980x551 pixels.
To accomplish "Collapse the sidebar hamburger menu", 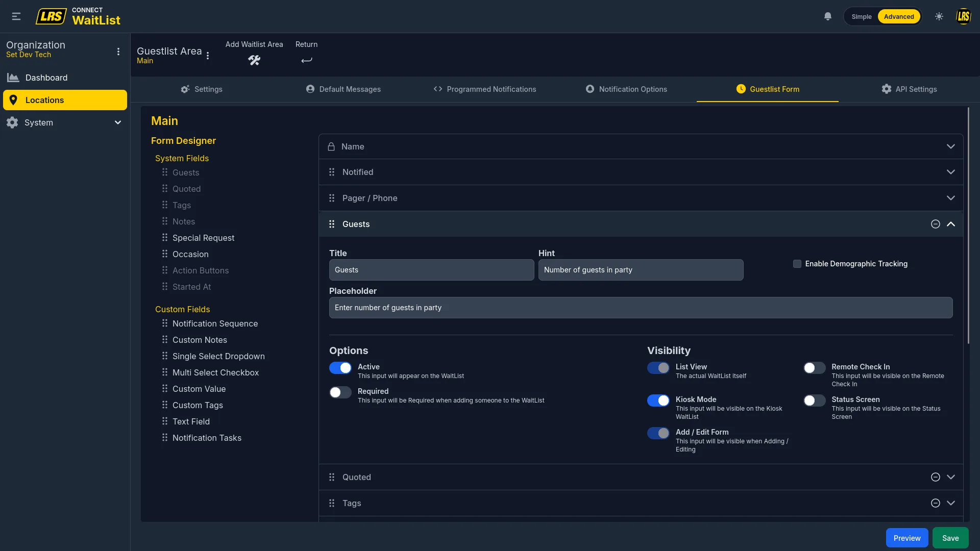I will click(16, 16).
